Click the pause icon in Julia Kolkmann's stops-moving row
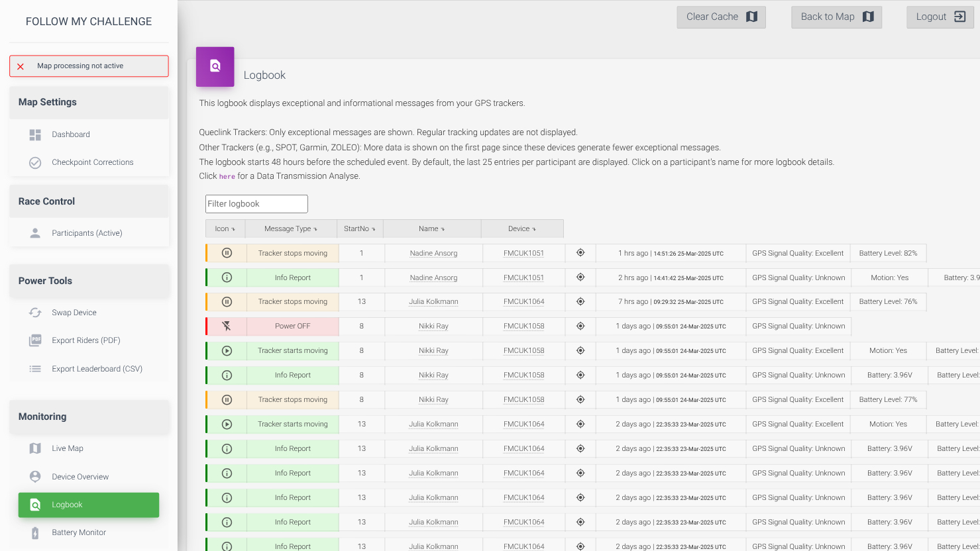980x551 pixels. (x=227, y=301)
